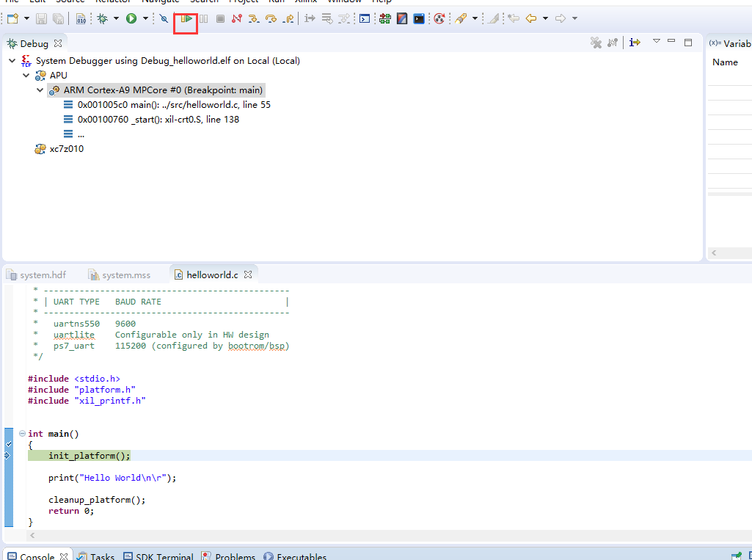Close the Debug view tab

pos(58,43)
